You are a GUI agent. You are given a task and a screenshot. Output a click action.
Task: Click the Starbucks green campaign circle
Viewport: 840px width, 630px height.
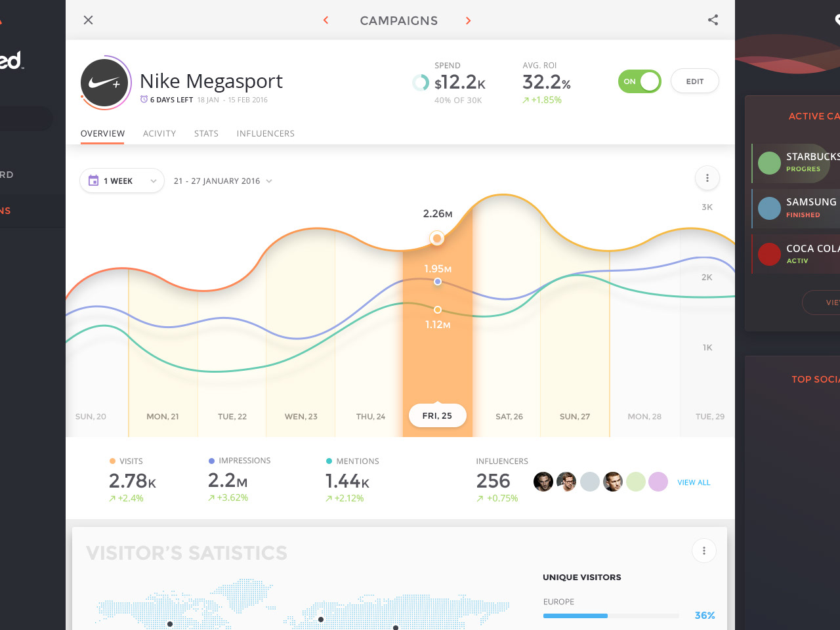769,163
